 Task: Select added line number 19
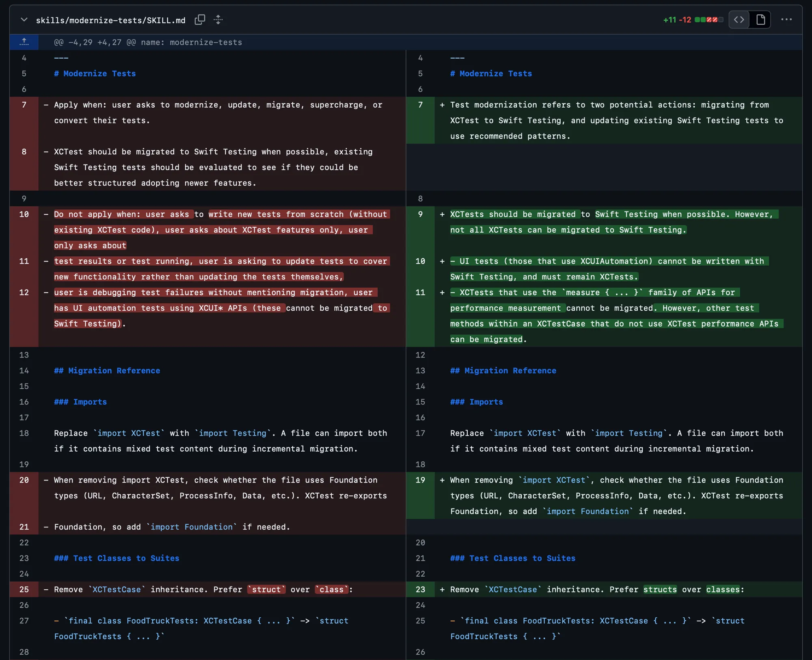pos(420,480)
